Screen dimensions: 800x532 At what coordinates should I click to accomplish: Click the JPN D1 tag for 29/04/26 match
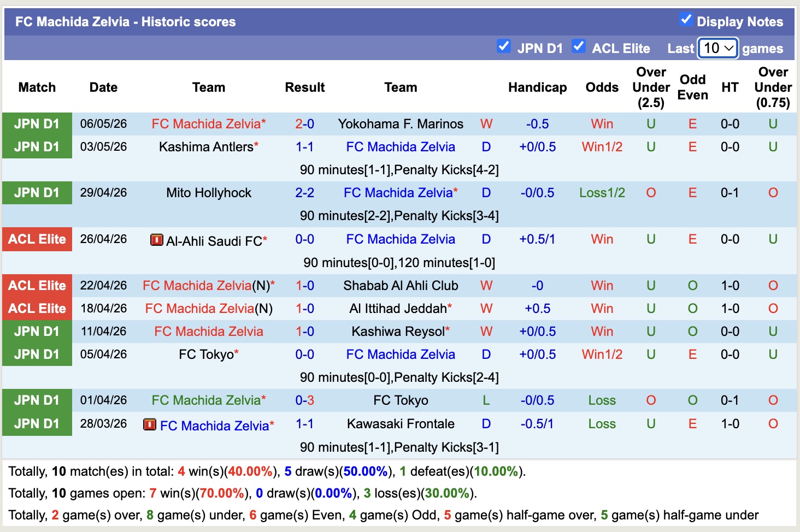click(37, 193)
